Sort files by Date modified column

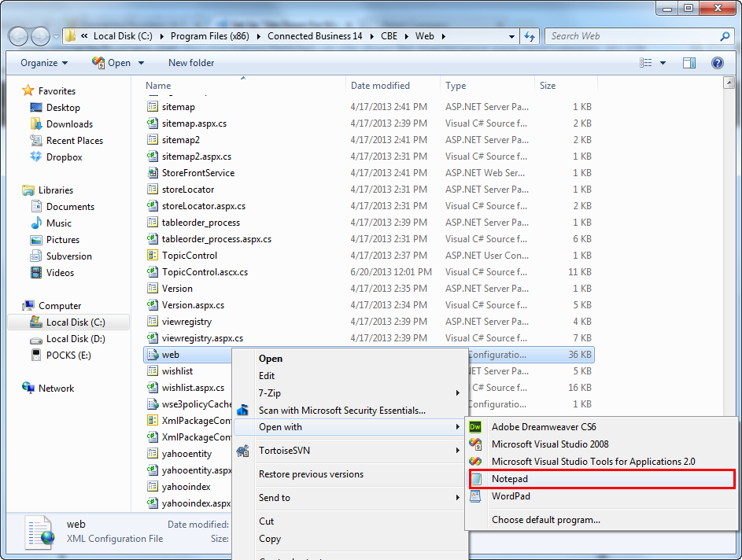(380, 86)
